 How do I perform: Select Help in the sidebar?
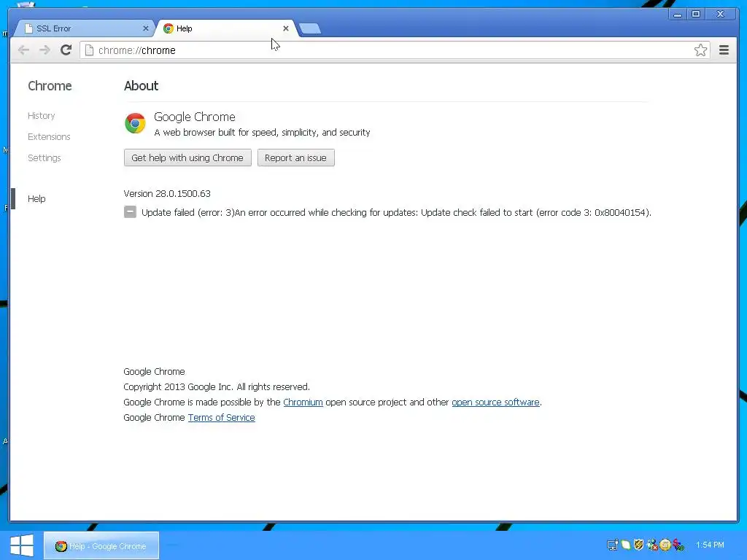click(x=36, y=198)
